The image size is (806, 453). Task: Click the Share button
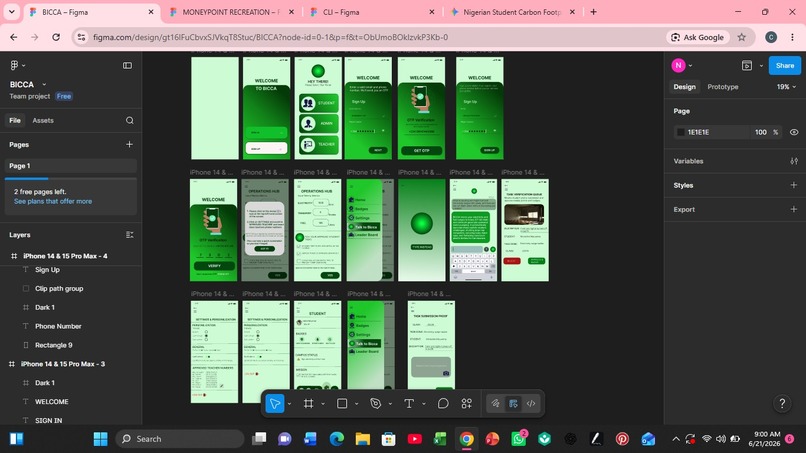click(x=785, y=65)
